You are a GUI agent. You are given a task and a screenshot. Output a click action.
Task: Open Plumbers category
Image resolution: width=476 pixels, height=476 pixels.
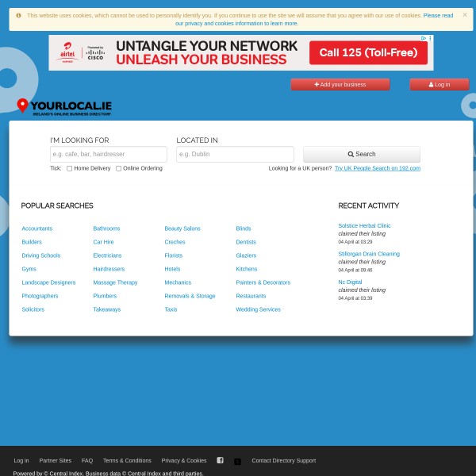click(x=105, y=296)
